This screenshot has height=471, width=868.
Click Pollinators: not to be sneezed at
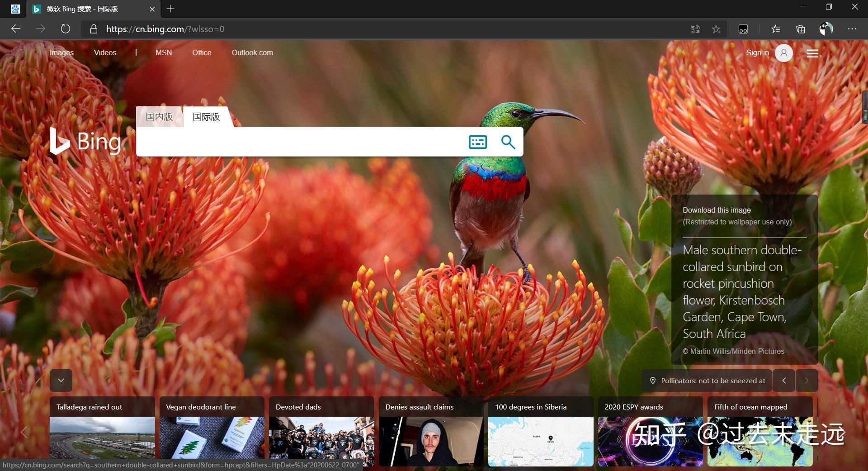[x=713, y=381]
